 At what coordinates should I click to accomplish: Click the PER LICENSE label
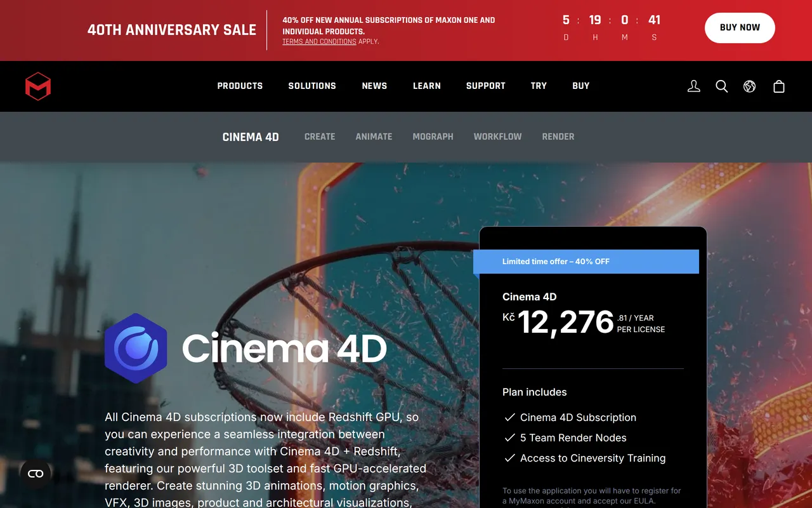641,330
